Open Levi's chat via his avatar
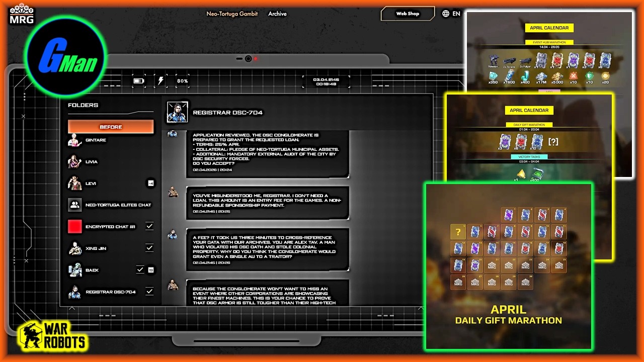This screenshot has height=362, width=644. click(75, 184)
